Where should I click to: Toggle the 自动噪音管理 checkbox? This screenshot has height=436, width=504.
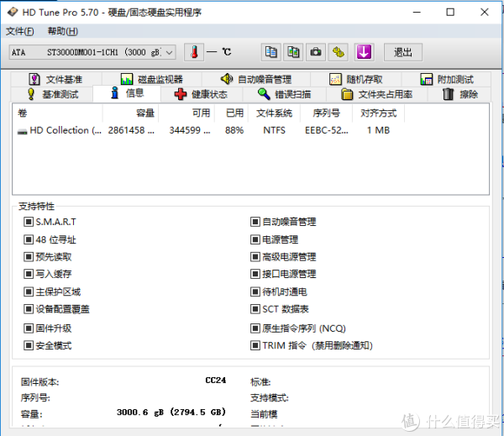point(255,222)
